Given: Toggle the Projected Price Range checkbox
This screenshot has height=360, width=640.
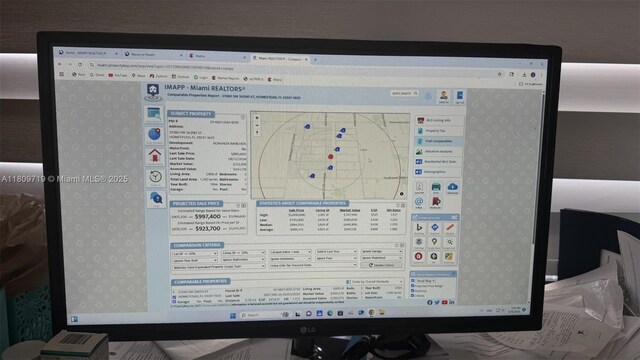Looking at the screenshot, I should 413,286.
